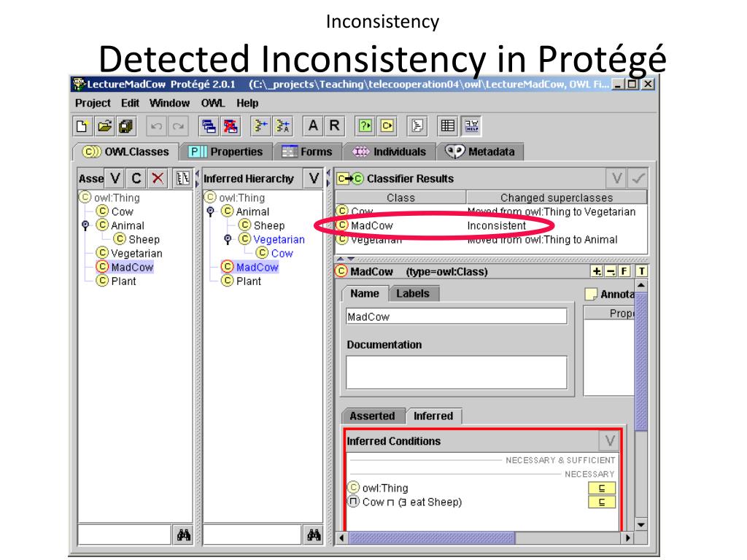Click the vertical scrollbar down arrow
The image size is (747, 560).
(x=641, y=525)
